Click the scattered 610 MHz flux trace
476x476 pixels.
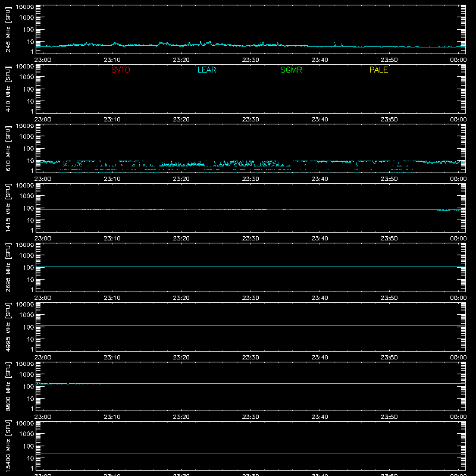(250, 166)
